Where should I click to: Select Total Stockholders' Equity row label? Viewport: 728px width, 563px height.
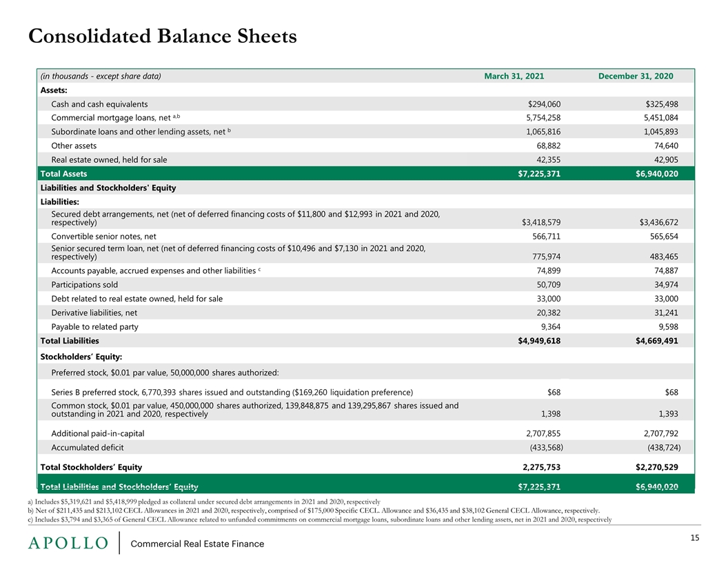91,467
